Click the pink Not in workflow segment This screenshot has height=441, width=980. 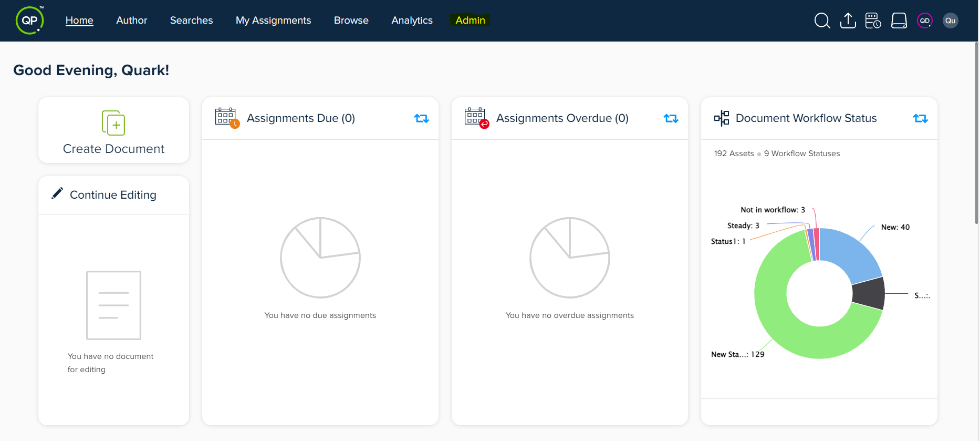pyautogui.click(x=817, y=244)
